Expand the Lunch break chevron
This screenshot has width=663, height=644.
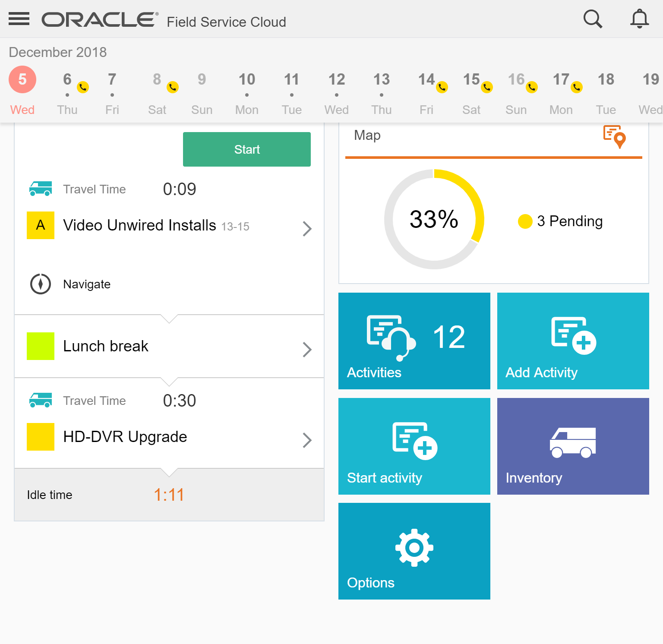click(x=307, y=350)
